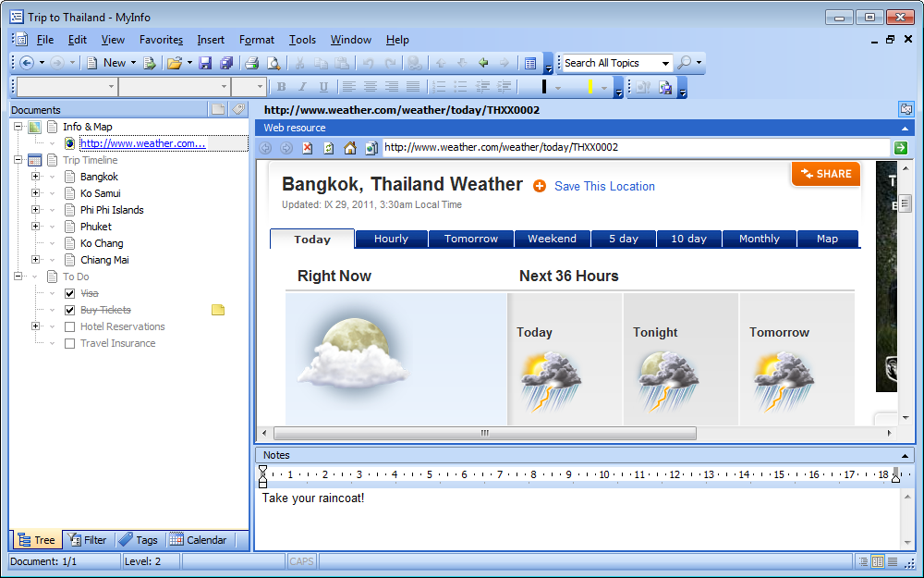Click the yellow highlight color swatch

coord(590,87)
